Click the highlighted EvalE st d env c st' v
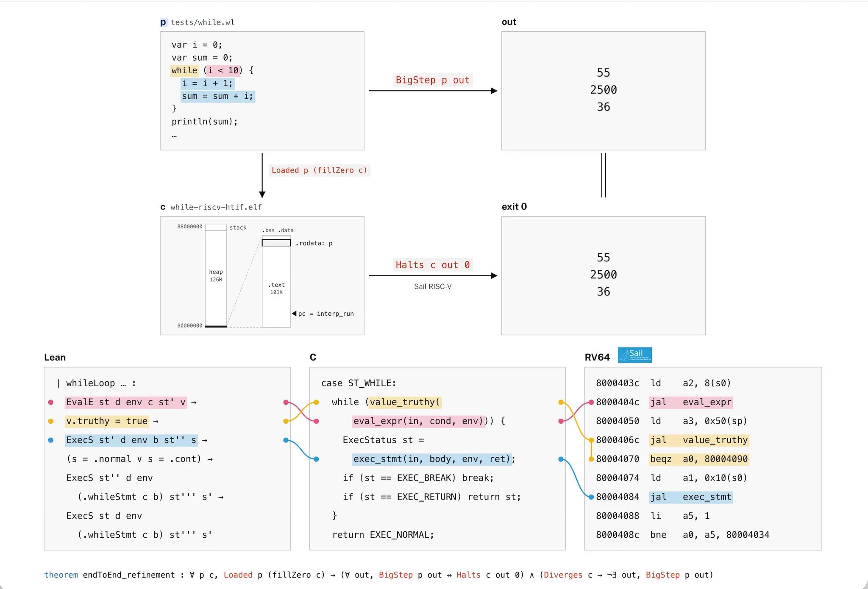Image resolution: width=868 pixels, height=589 pixels. (x=126, y=402)
